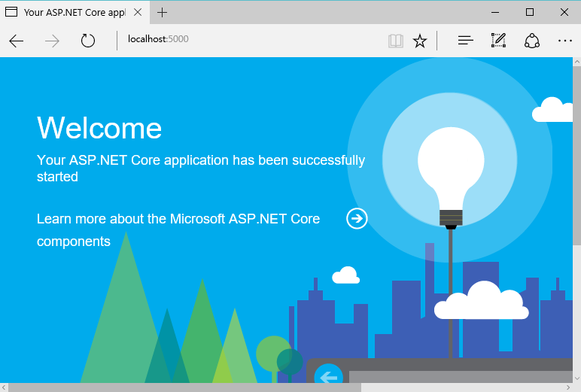The image size is (581, 392).
Task: Open the Hub panel
Action: click(x=465, y=41)
